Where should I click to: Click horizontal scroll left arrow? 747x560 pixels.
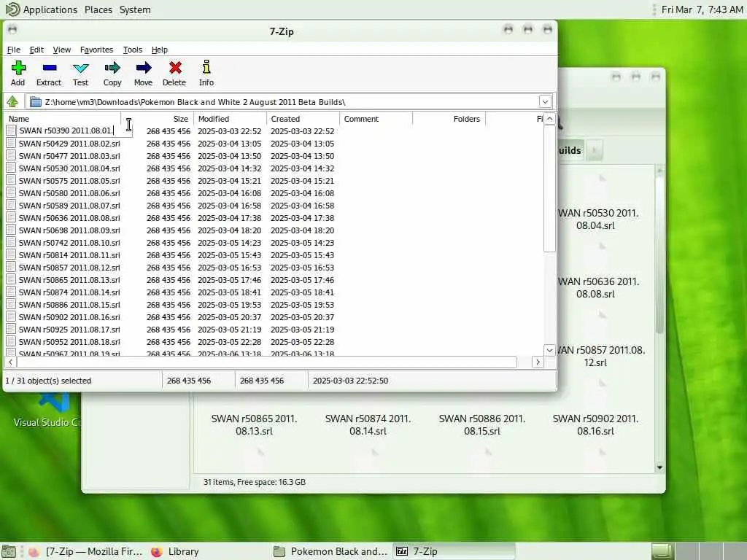click(x=10, y=362)
